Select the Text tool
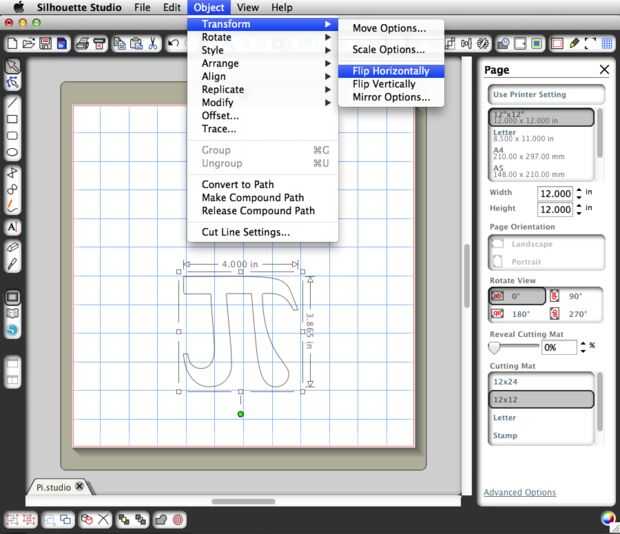Screen dimensions: 620x534 tap(12, 227)
